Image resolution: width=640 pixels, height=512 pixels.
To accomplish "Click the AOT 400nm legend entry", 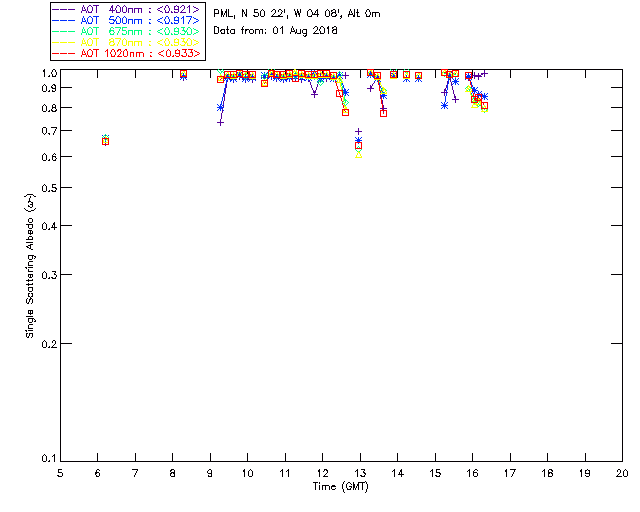I will click(x=126, y=9).
